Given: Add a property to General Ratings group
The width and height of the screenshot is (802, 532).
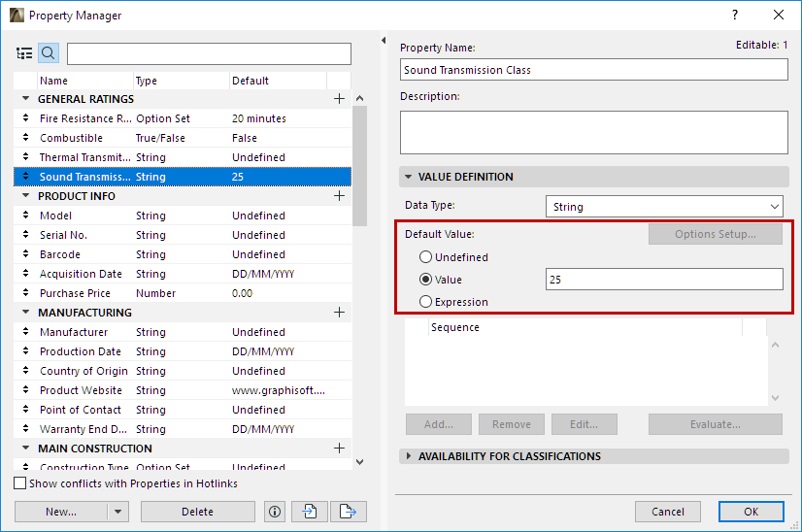Looking at the screenshot, I should pyautogui.click(x=339, y=99).
